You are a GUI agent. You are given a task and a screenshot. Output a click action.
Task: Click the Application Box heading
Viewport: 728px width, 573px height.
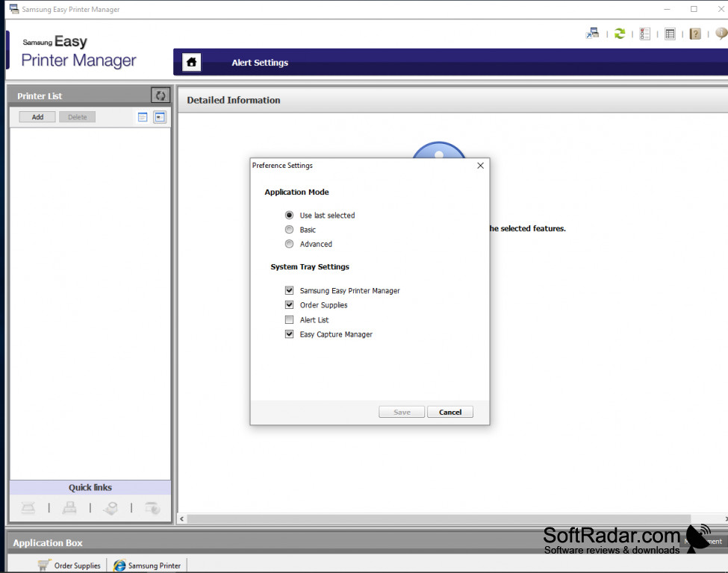tap(47, 543)
